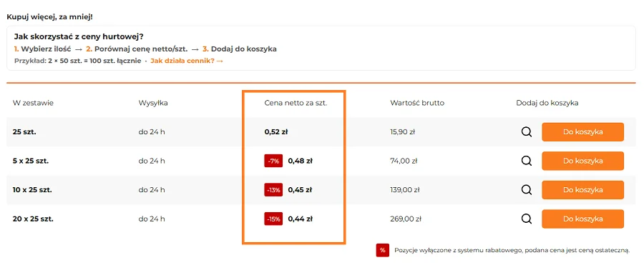
Task: Click step '3. Dodaj do koszyka'
Action: coord(240,49)
